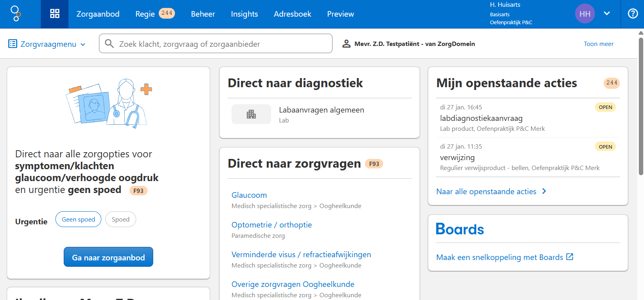Click the lab building icon

click(x=251, y=114)
